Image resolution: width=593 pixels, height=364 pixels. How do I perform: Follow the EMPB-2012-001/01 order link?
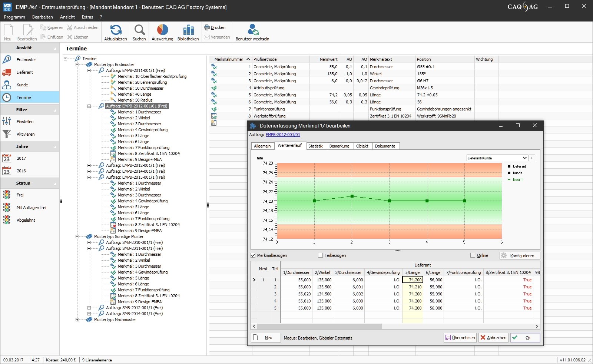click(283, 135)
